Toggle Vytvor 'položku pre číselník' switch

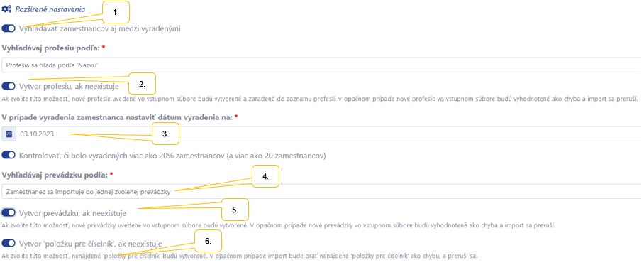9,243
